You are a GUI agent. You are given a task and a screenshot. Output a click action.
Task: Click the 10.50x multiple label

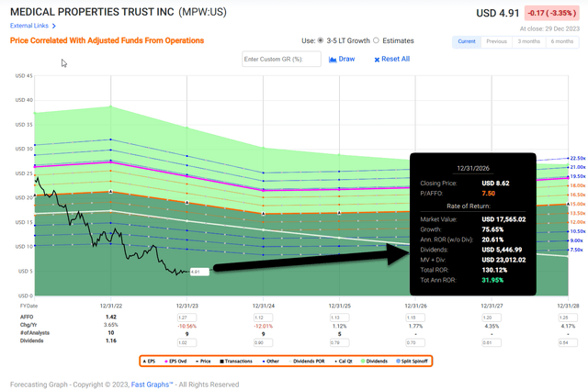point(578,231)
